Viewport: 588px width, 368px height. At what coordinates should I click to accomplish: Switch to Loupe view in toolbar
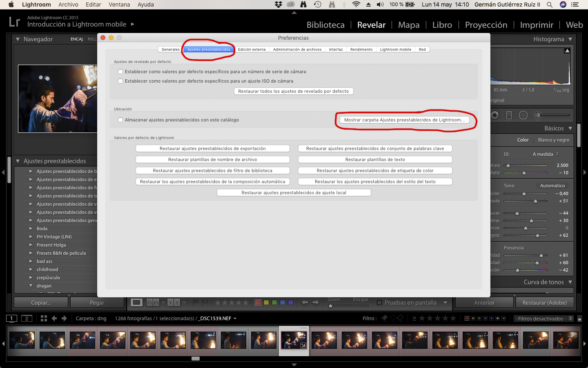[x=136, y=303]
